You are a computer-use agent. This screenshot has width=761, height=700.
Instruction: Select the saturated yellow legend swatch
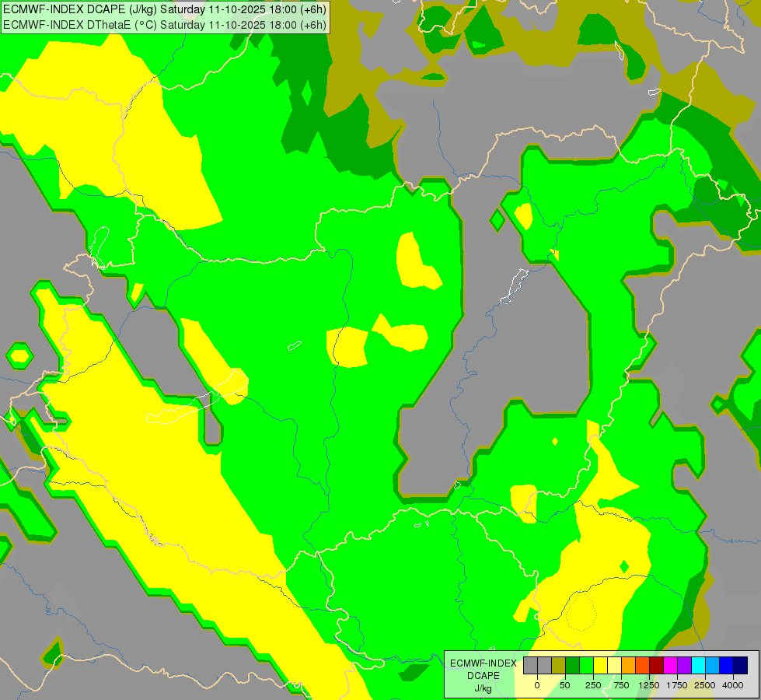click(x=601, y=666)
